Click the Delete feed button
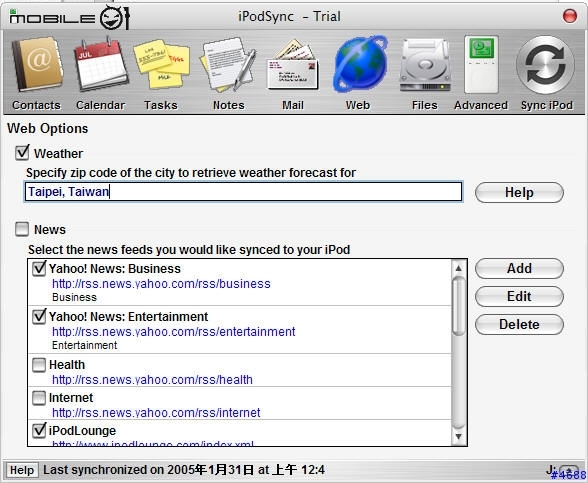 pos(519,324)
